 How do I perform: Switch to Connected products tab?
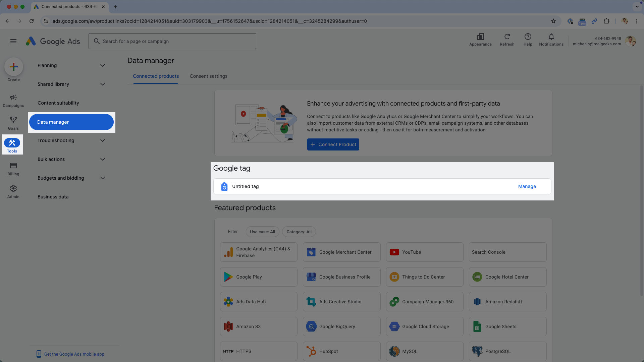[x=156, y=76]
